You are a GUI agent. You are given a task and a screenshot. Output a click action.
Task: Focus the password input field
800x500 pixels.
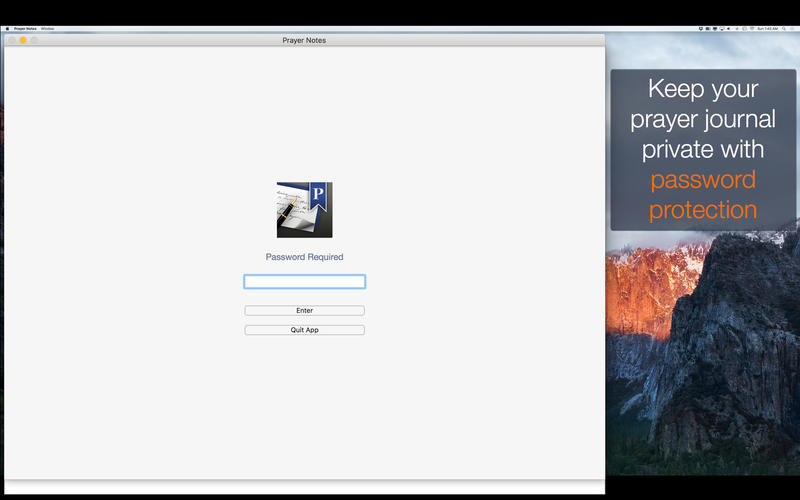[x=304, y=282]
